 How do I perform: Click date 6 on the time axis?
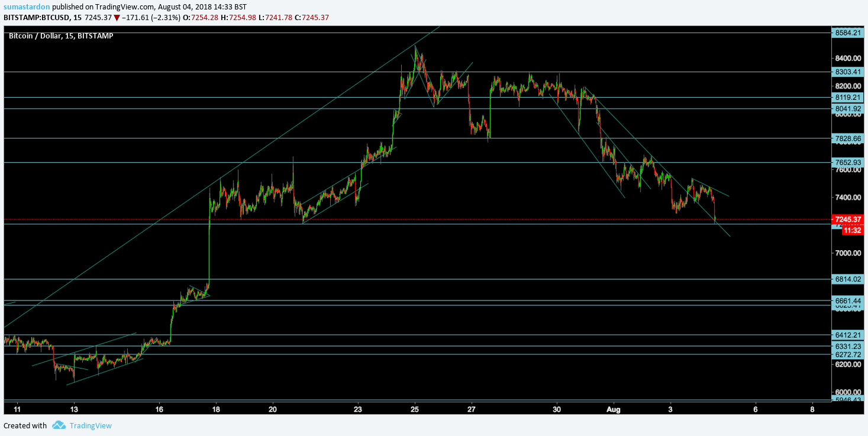click(x=756, y=409)
